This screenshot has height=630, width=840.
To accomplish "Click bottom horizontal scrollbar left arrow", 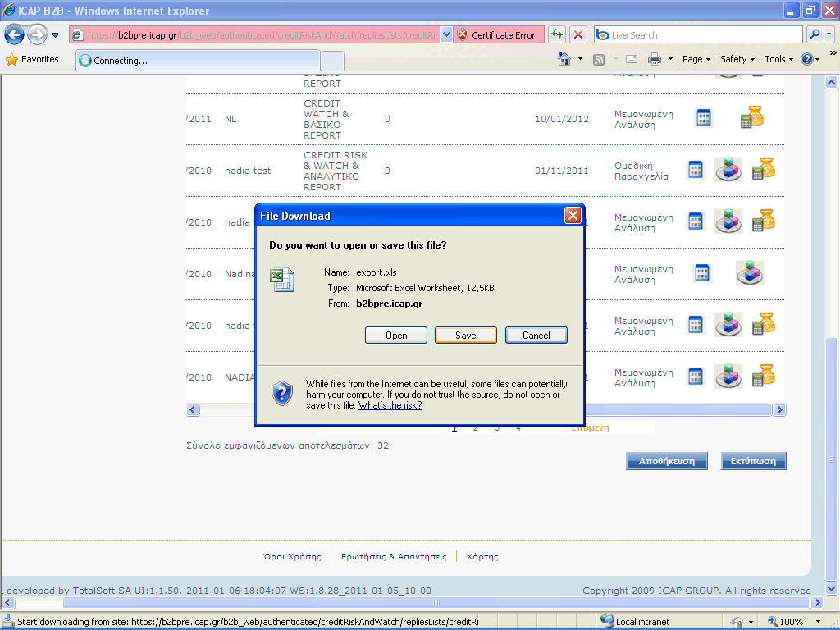I will [7, 603].
